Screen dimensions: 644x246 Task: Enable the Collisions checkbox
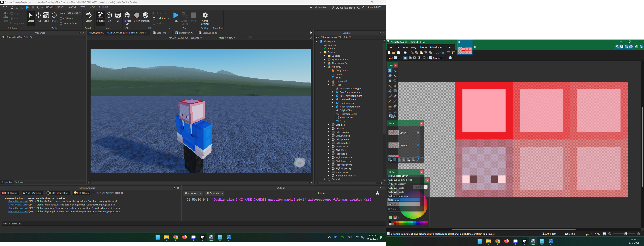(x=61, y=19)
